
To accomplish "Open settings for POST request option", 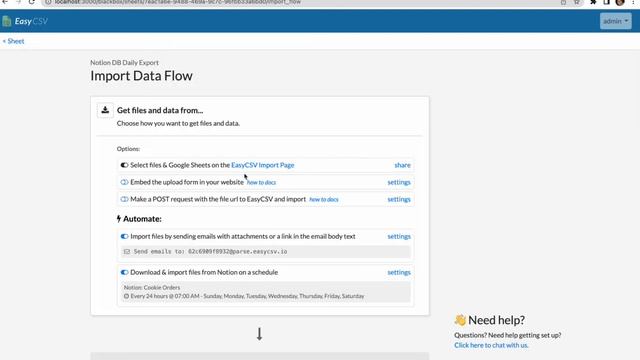I will pos(399,200).
